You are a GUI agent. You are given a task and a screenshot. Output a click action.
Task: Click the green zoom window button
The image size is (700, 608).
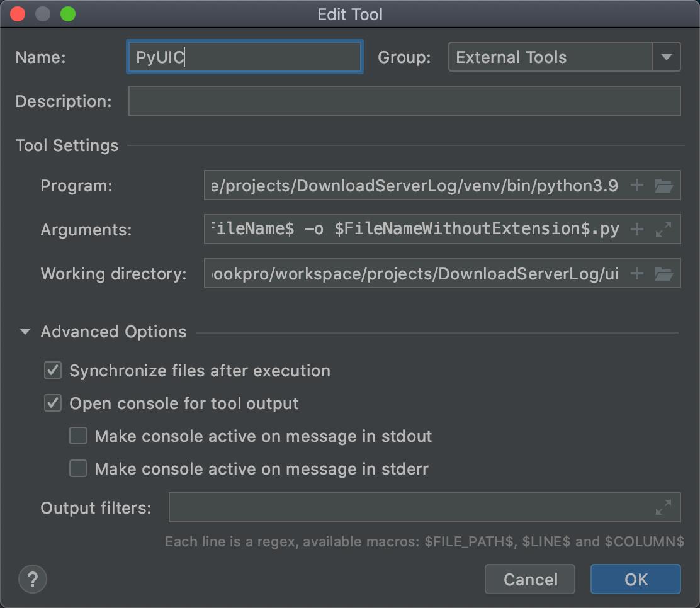(x=68, y=14)
